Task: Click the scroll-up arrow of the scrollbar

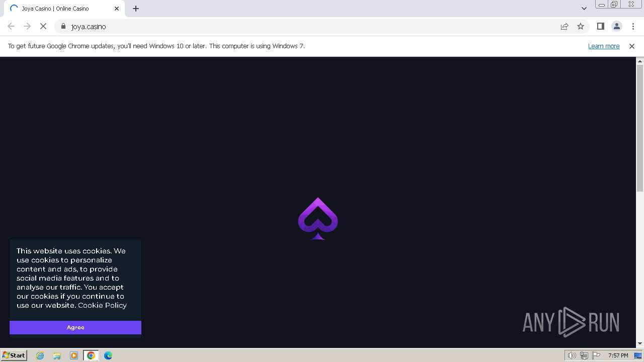Action: [x=640, y=61]
